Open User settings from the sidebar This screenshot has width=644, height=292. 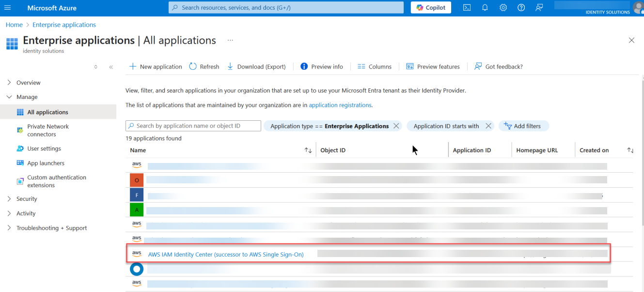coord(45,148)
